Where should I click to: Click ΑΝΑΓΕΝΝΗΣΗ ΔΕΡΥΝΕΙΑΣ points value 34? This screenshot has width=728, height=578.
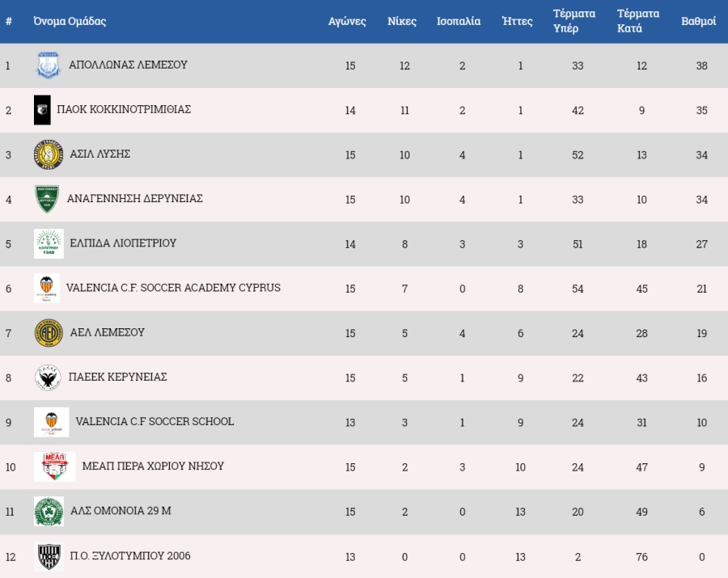coord(701,200)
